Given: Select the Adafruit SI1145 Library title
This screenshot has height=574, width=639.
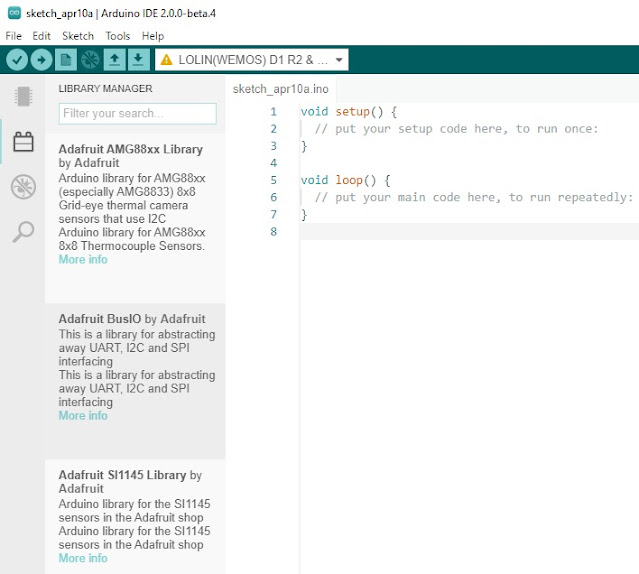Looking at the screenshot, I should 122,475.
